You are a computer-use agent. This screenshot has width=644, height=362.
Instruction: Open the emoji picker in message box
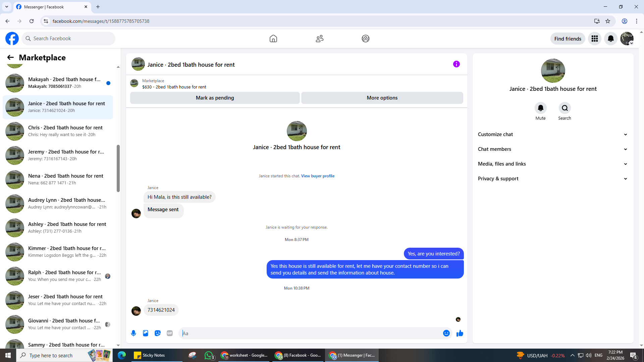click(446, 333)
